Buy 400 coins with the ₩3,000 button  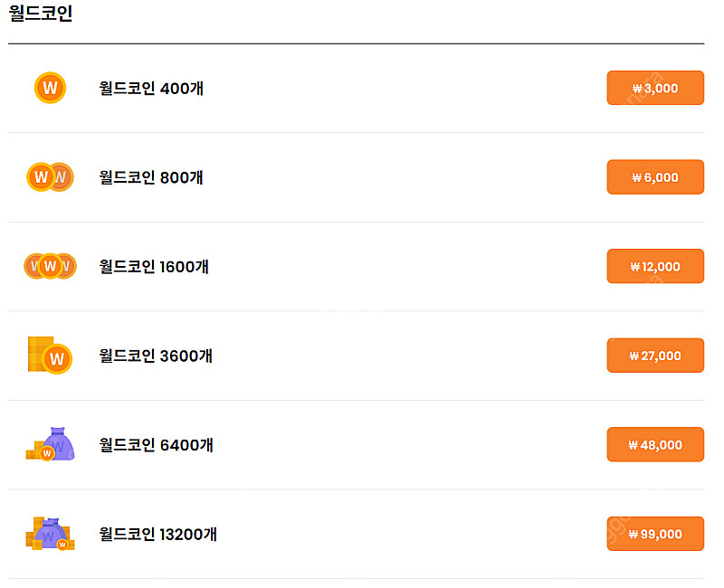655,88
